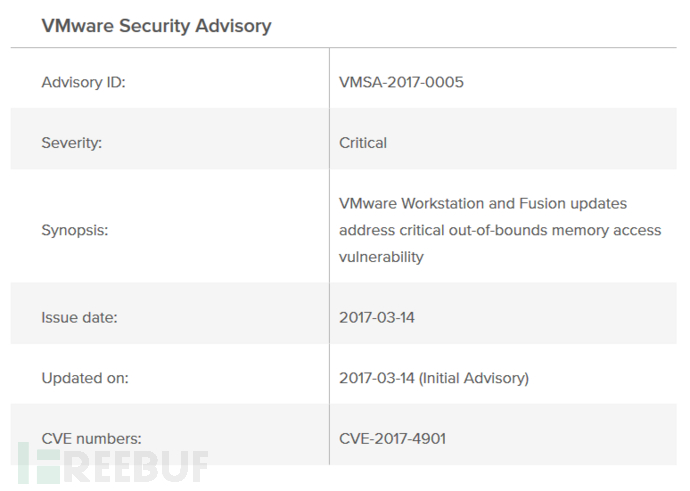Click the Severity label
The width and height of the screenshot is (690, 491).
[x=72, y=143]
